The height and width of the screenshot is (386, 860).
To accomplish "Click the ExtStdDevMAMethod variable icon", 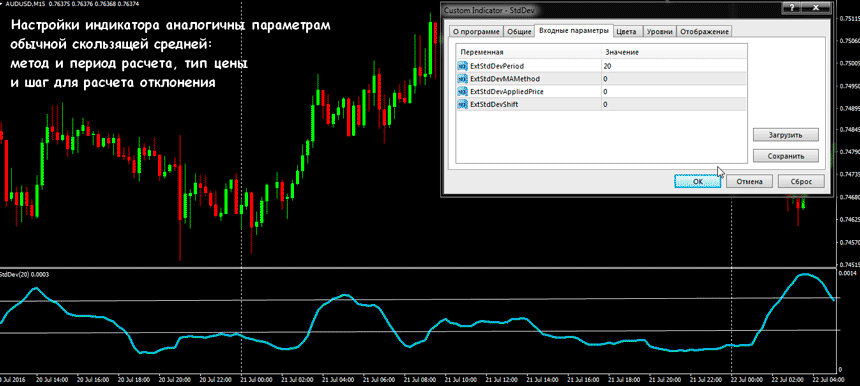I will pos(461,78).
